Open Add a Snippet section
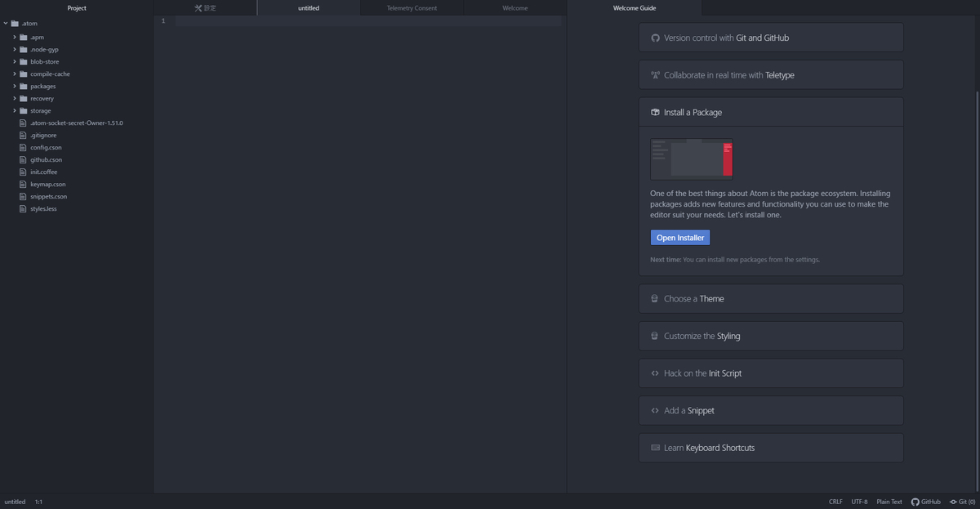 (x=771, y=410)
